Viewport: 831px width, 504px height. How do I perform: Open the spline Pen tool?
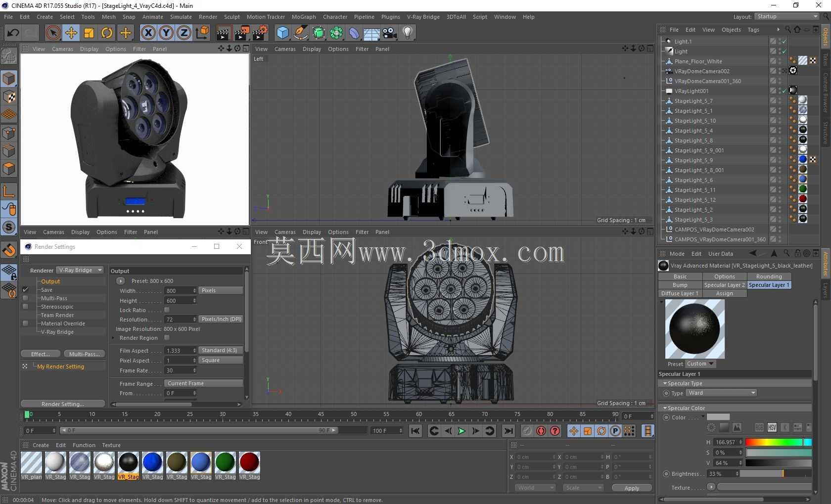(x=300, y=33)
